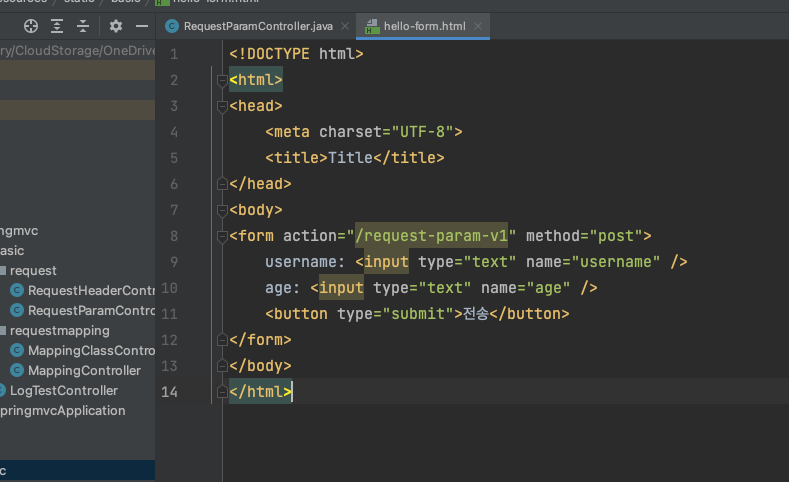Open MappingClassController in project tree
This screenshot has height=482, width=789.
91,351
